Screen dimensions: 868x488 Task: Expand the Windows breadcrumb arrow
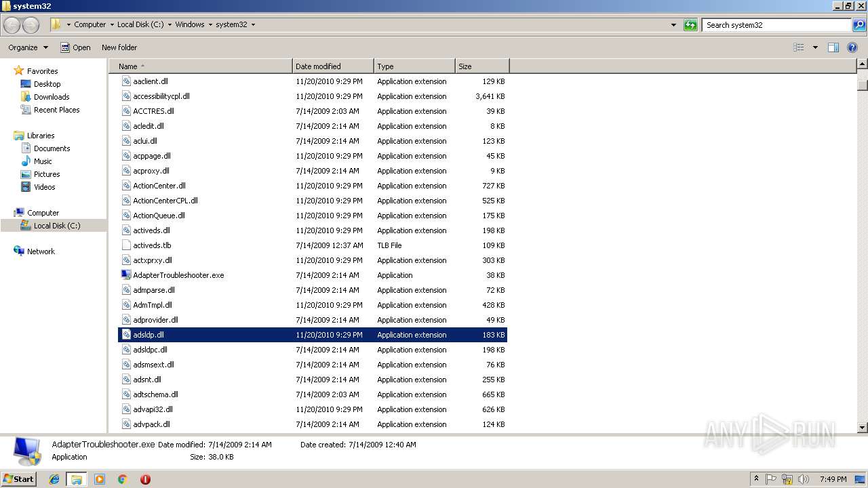pyautogui.click(x=210, y=25)
